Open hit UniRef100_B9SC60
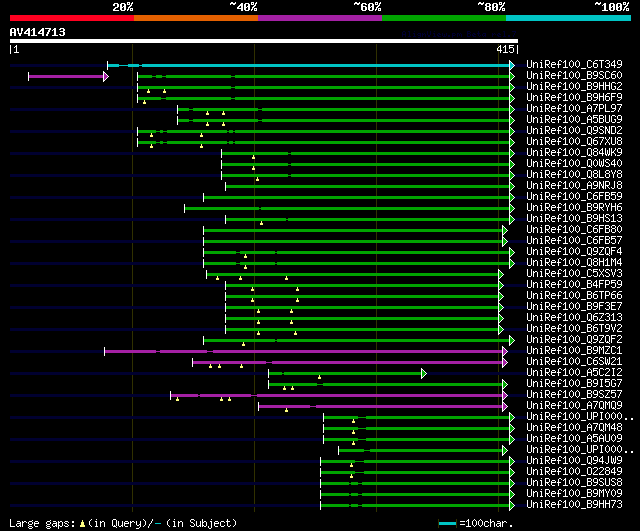The height and width of the screenshot is (531, 640). [574, 75]
